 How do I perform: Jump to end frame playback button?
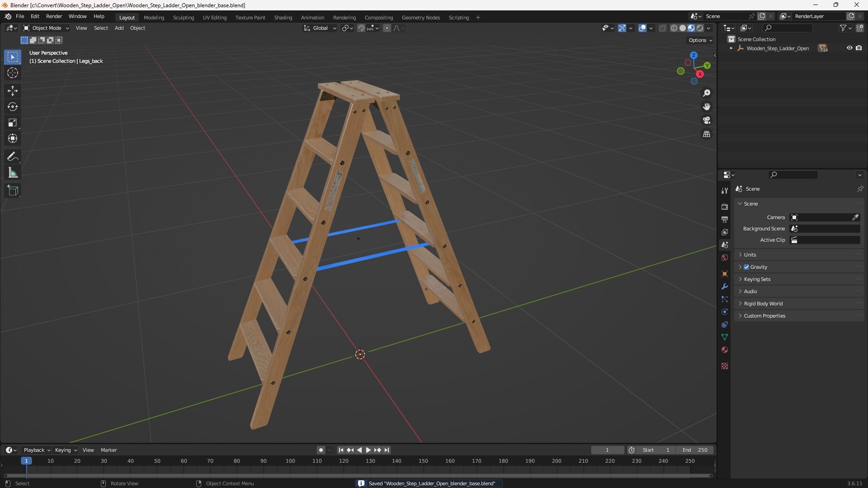(387, 450)
